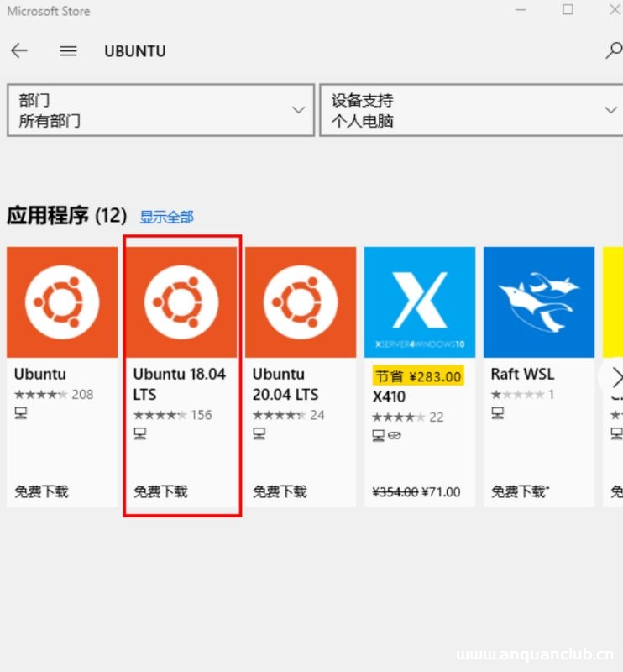Expand the 部门 department dropdown
The image size is (623, 672).
click(x=160, y=110)
